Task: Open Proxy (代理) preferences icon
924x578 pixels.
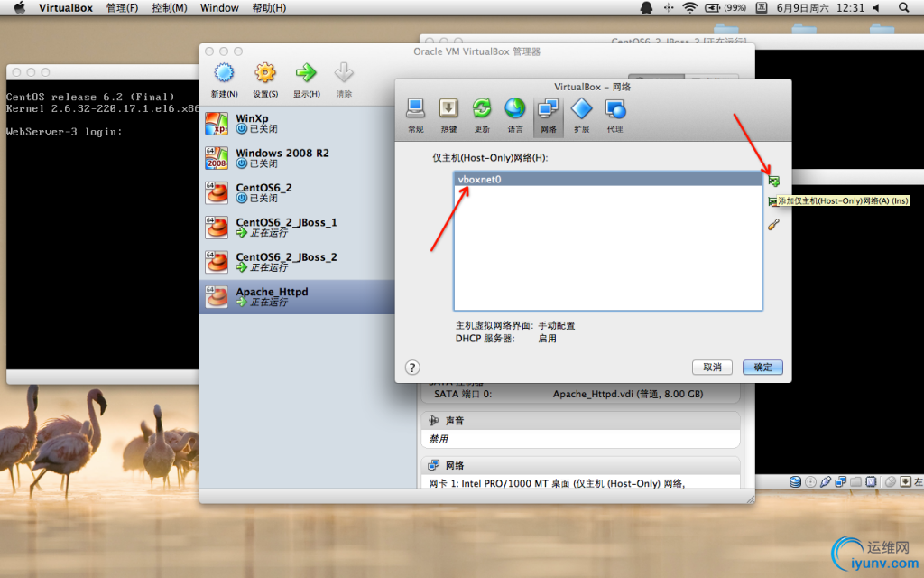Action: (x=615, y=109)
